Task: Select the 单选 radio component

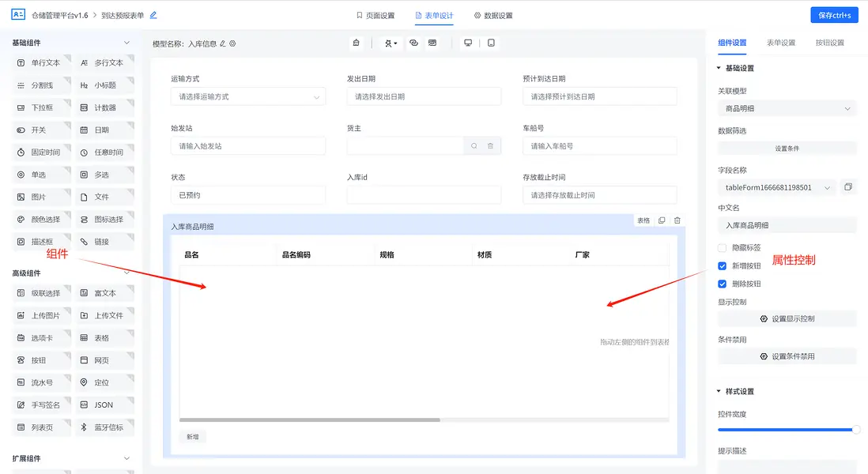Action: (x=42, y=175)
